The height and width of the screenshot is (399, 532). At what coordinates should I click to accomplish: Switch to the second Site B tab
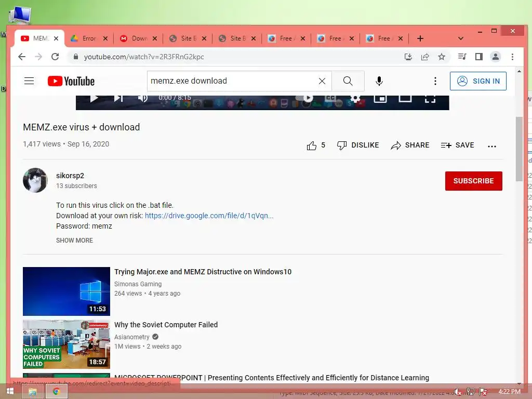click(237, 38)
